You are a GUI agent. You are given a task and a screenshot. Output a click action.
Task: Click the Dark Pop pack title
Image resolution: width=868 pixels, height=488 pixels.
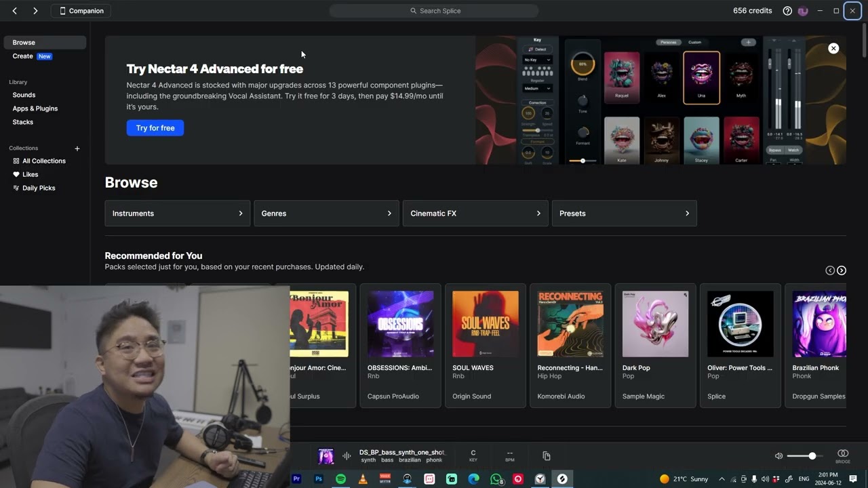tap(636, 368)
